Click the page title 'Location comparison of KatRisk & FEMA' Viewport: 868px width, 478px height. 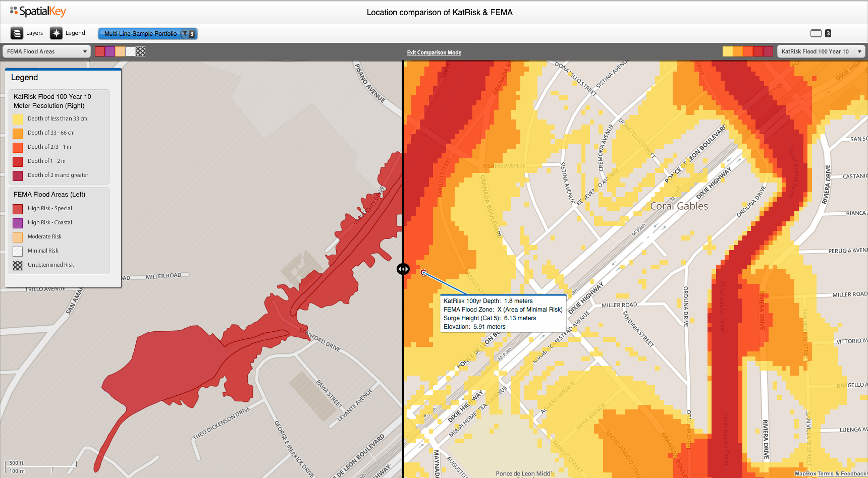coord(440,12)
